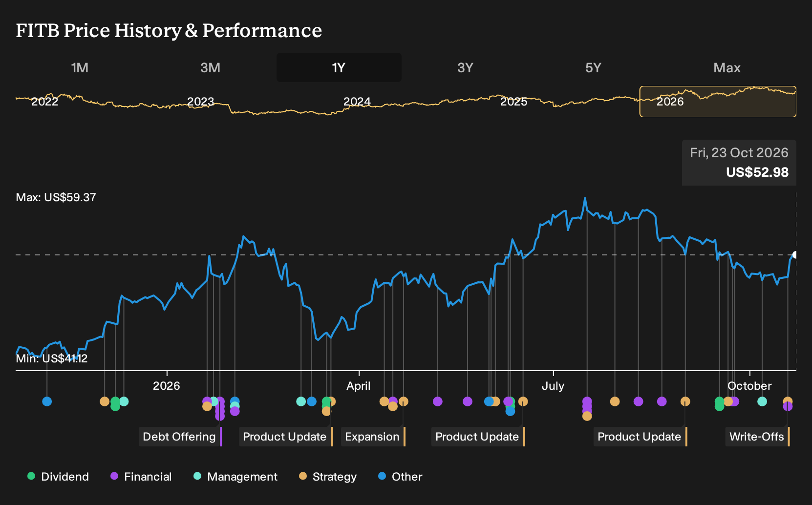Select the leftmost blue Other event marker

(47, 401)
